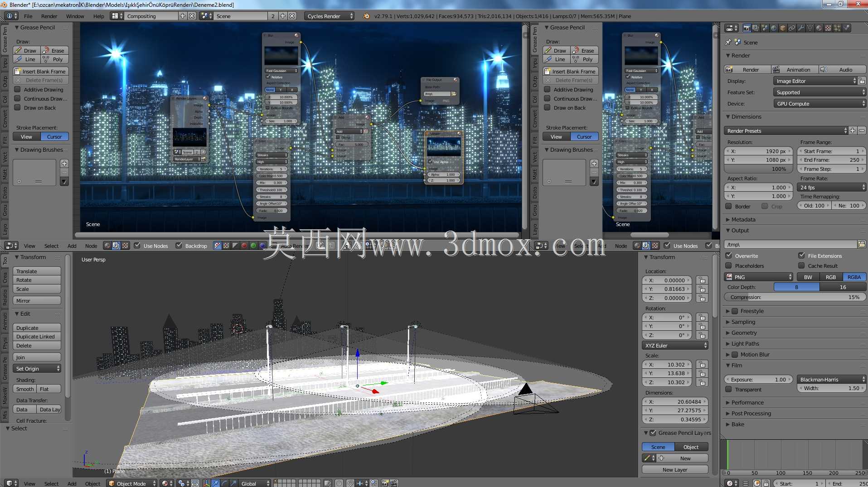
Task: Open the Material properties tab icon
Action: [819, 28]
